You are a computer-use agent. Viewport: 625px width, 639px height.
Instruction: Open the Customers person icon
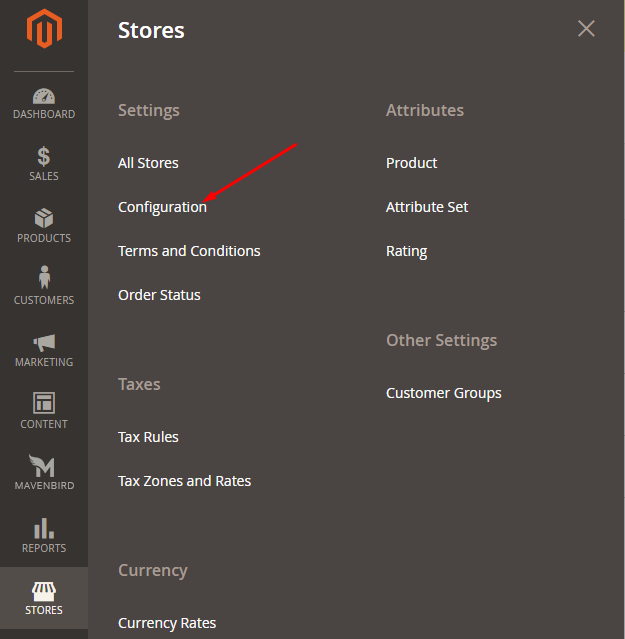click(44, 278)
